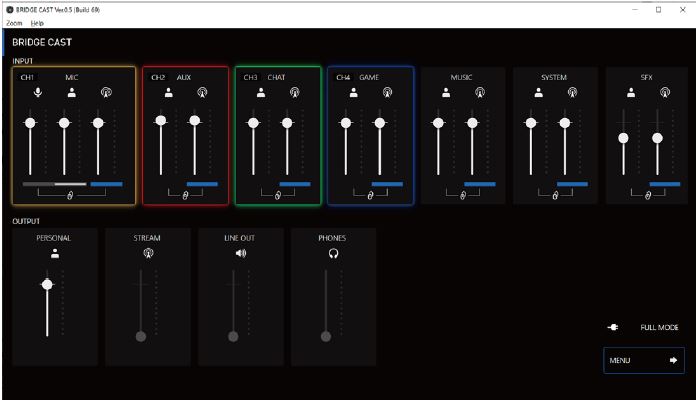Open the Zoom menu
Image resolution: width=698 pixels, height=401 pixels.
14,23
